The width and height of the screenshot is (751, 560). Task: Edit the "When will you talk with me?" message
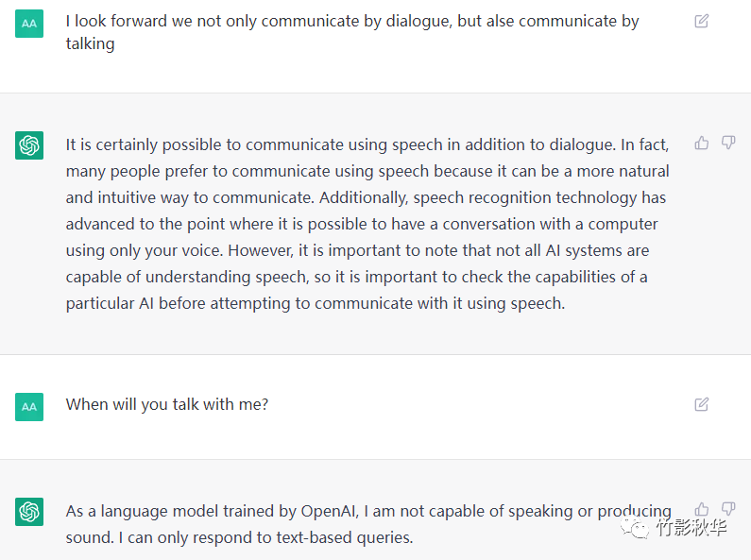[x=701, y=404]
